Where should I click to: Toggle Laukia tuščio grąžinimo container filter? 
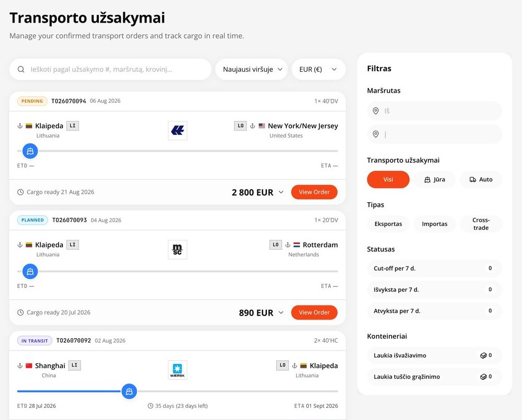(x=434, y=377)
